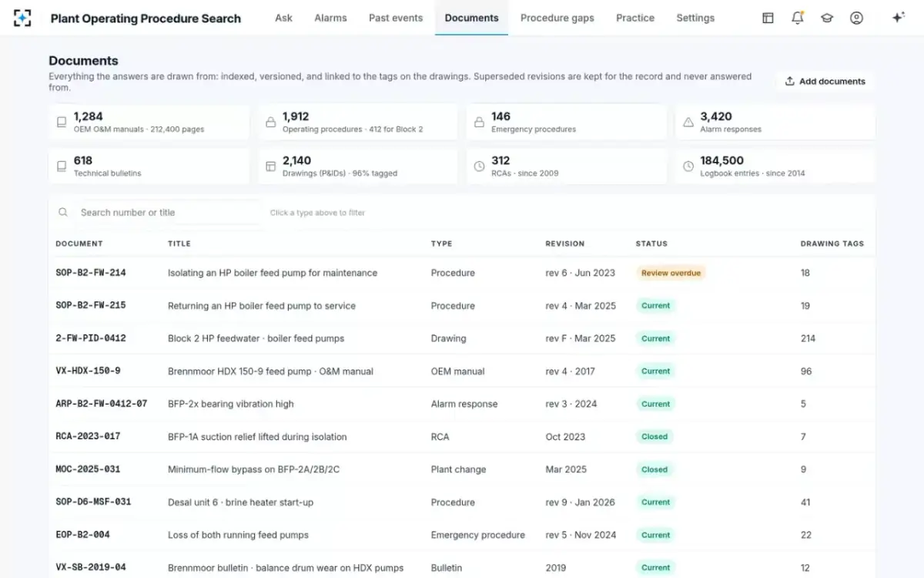This screenshot has height=578, width=924.
Task: Switch to Practice tab
Action: pyautogui.click(x=635, y=18)
